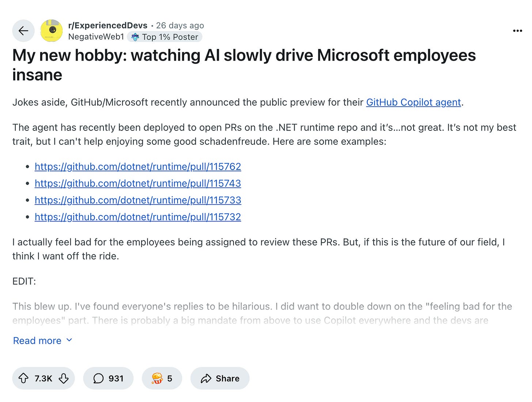Image resolution: width=532 pixels, height=402 pixels.
Task: Open pull request 115733 link
Action: point(138,200)
